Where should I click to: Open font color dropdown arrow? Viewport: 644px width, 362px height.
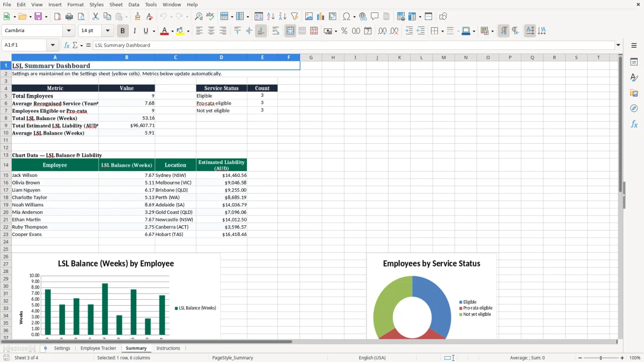tap(172, 31)
